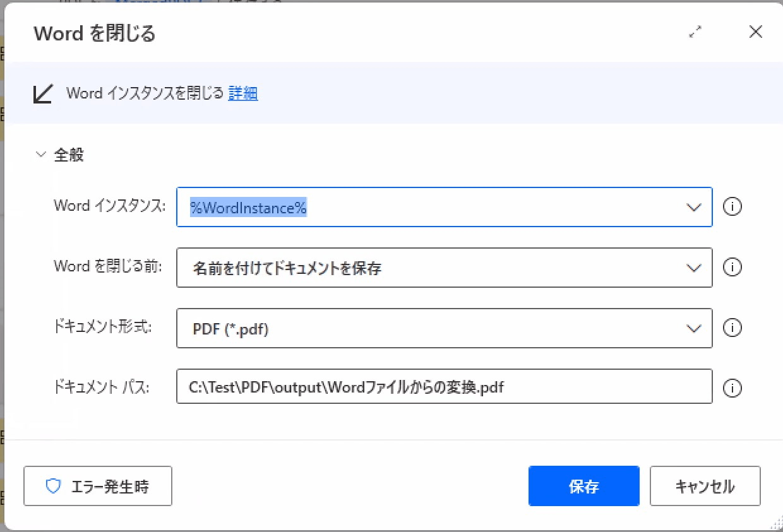This screenshot has width=783, height=532.
Task: Click the diagonal arrow action icon
Action: [43, 93]
